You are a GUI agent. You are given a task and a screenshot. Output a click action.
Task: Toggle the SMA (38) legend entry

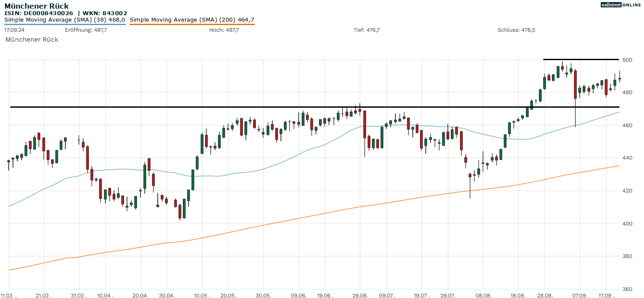pos(65,19)
